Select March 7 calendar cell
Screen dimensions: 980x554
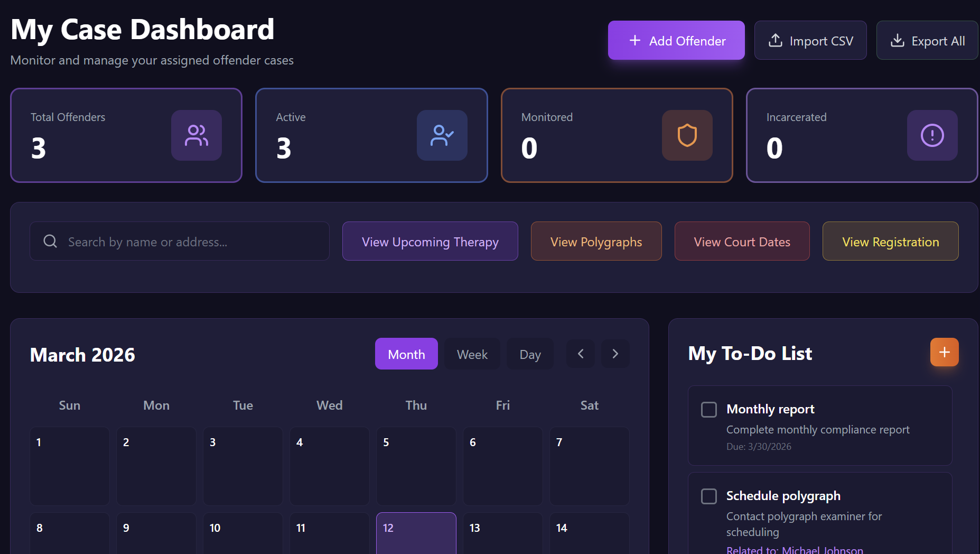590,466
